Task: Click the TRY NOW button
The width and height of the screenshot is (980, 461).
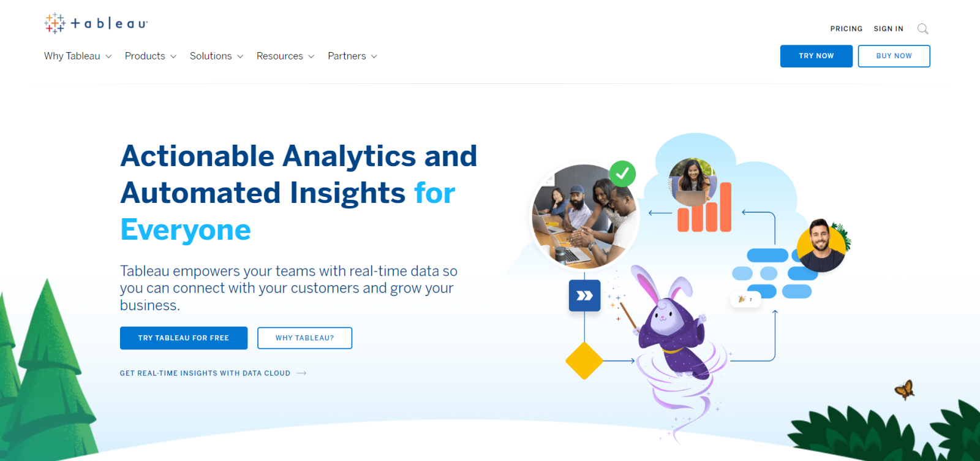Action: [x=816, y=56]
